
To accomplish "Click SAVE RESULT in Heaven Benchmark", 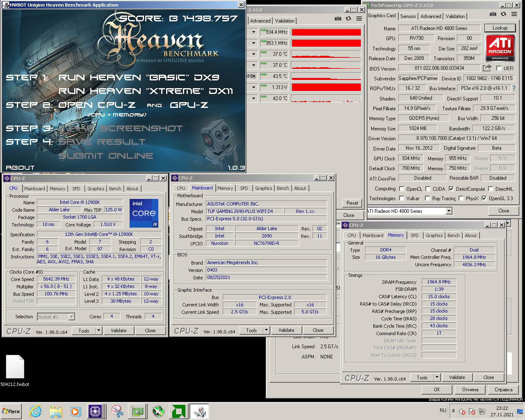I will 102,142.
